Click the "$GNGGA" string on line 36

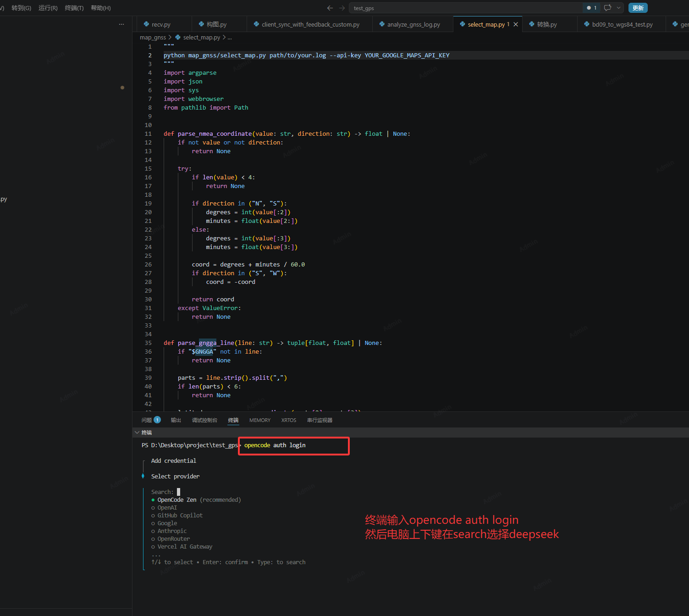(202, 352)
